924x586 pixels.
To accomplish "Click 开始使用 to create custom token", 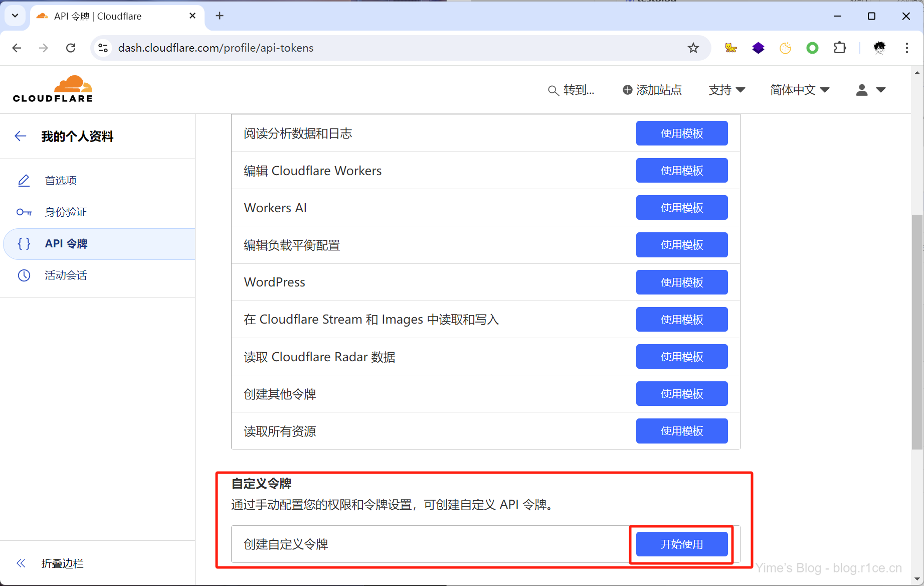I will tap(681, 544).
